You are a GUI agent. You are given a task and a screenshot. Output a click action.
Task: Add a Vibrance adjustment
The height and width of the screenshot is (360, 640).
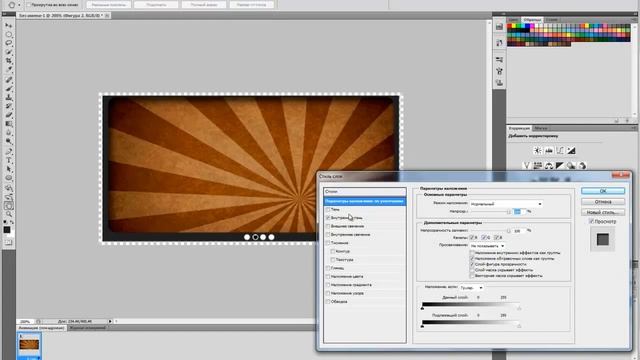point(527,165)
